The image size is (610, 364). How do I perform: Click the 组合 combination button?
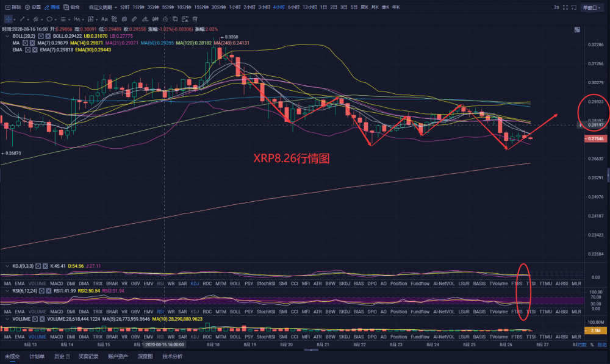(x=71, y=7)
